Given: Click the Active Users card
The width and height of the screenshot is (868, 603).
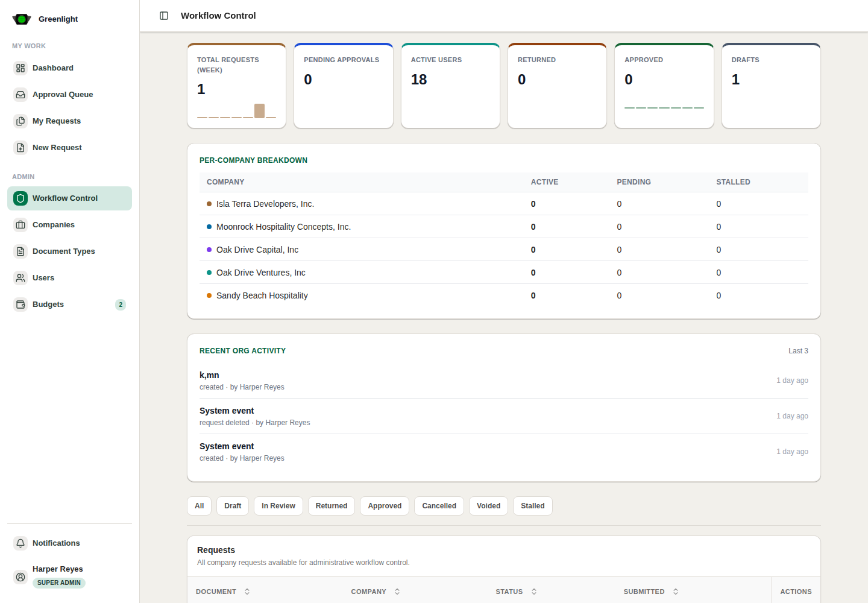Looking at the screenshot, I should point(450,86).
